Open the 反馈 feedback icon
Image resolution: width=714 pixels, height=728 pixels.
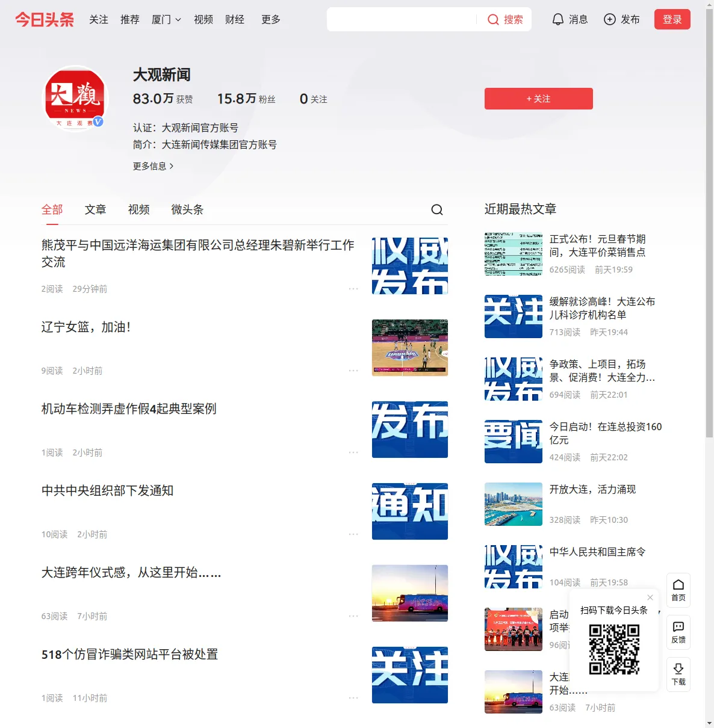(x=678, y=632)
